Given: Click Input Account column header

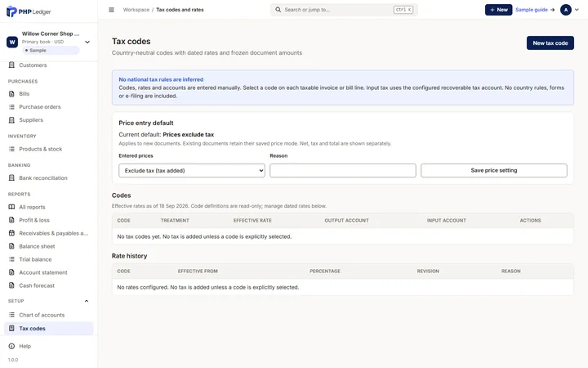Looking at the screenshot, I should point(446,221).
